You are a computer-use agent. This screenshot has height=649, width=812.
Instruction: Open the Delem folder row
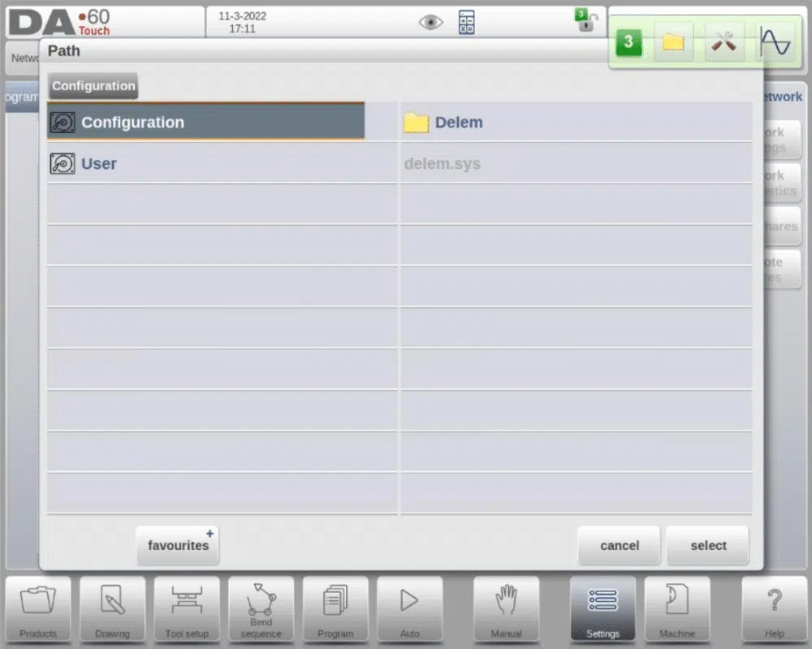(577, 122)
